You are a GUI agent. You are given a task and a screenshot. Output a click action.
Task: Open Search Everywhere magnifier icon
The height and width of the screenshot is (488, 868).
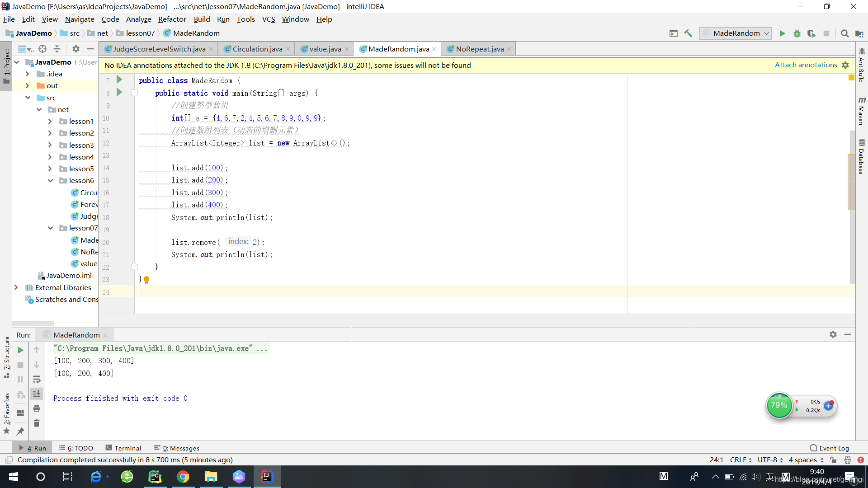tap(844, 33)
